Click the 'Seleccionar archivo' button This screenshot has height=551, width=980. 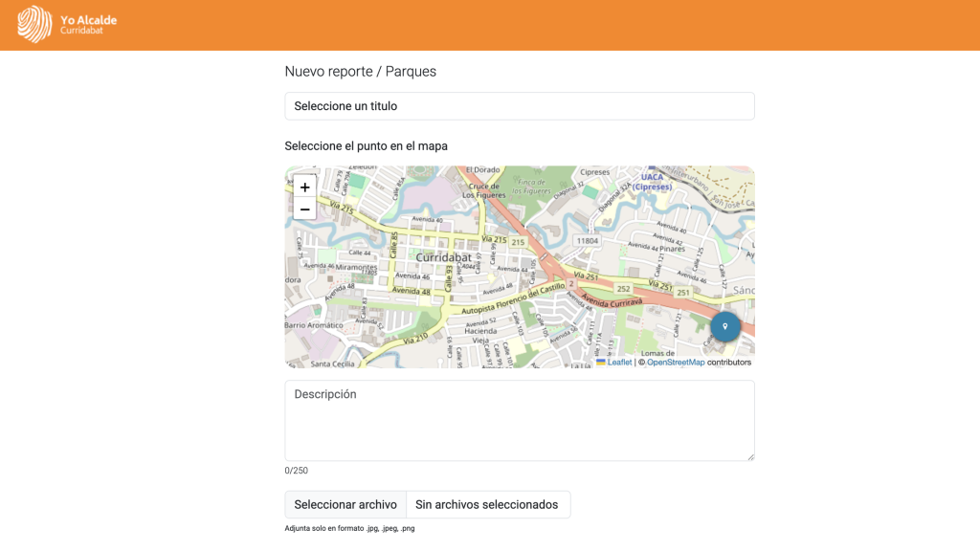click(x=345, y=505)
